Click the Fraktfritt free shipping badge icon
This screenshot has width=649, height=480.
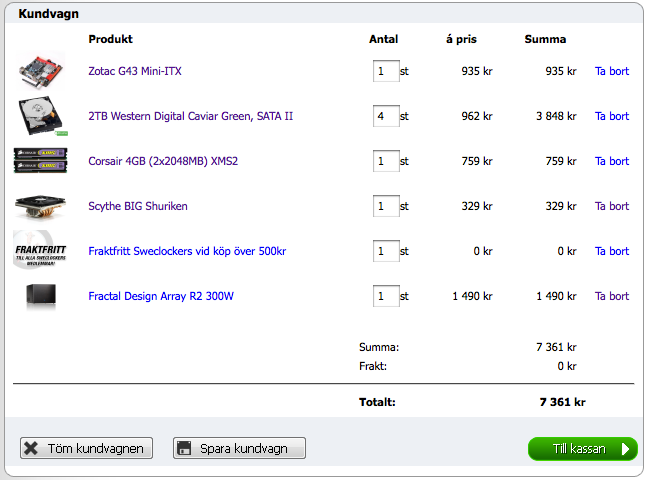41,250
